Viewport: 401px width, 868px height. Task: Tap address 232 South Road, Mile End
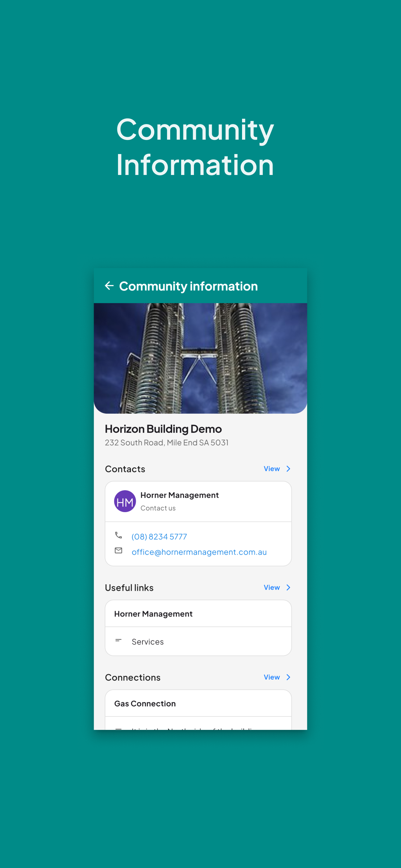(167, 442)
